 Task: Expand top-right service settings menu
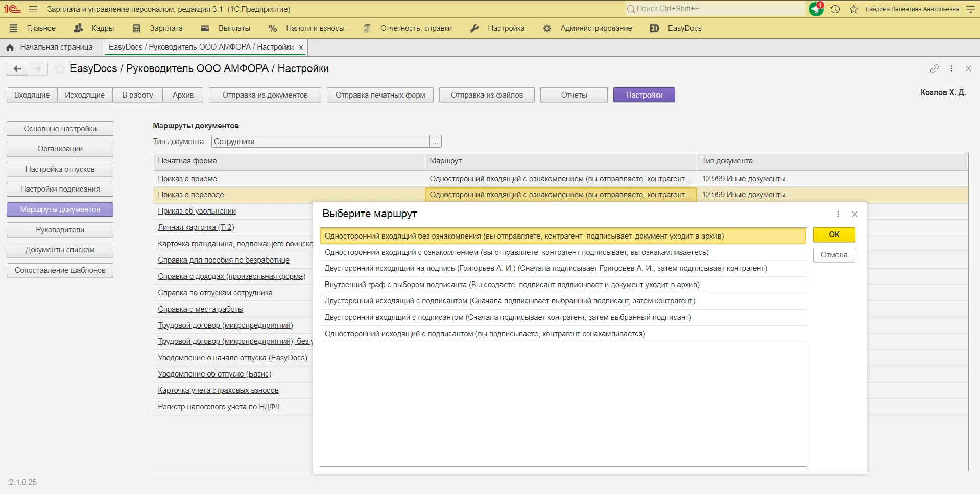click(x=971, y=9)
